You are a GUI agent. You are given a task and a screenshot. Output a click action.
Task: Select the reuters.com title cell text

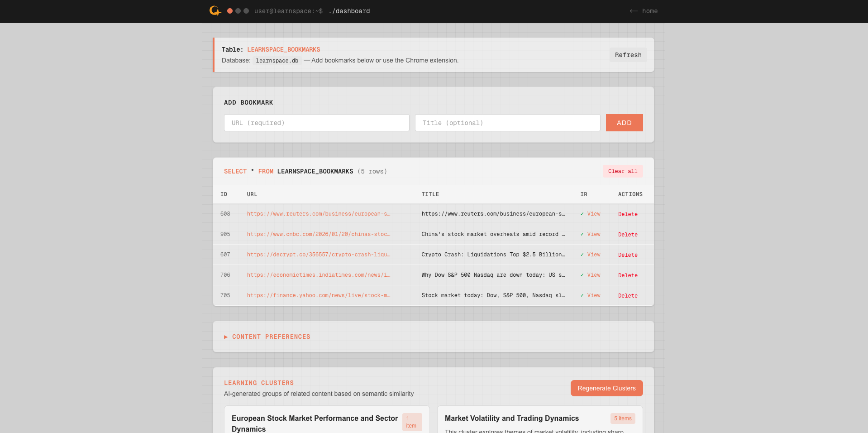coord(493,214)
